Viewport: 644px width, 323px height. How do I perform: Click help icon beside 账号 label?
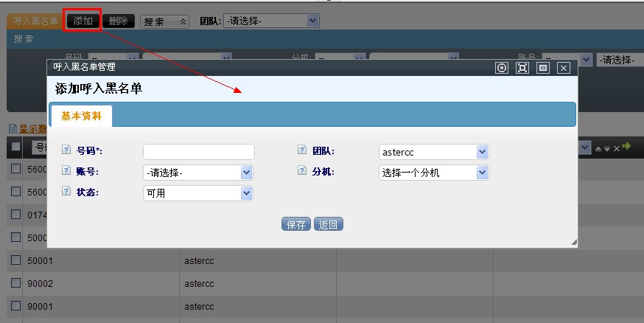pyautogui.click(x=66, y=171)
